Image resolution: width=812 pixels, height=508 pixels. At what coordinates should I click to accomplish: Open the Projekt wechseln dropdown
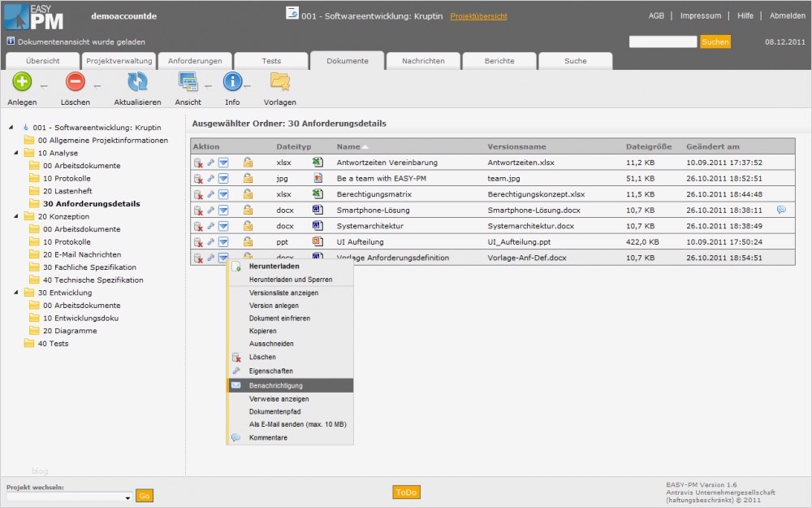(x=69, y=497)
